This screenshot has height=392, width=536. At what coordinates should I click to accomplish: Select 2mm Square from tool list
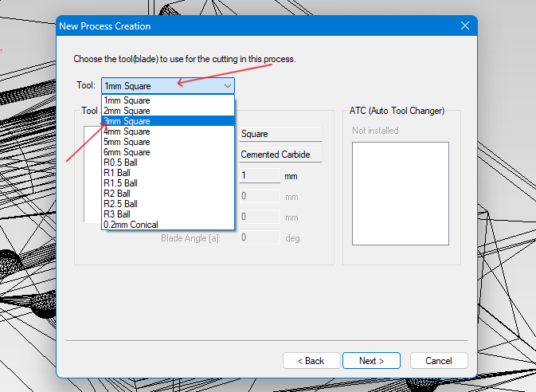pyautogui.click(x=168, y=111)
